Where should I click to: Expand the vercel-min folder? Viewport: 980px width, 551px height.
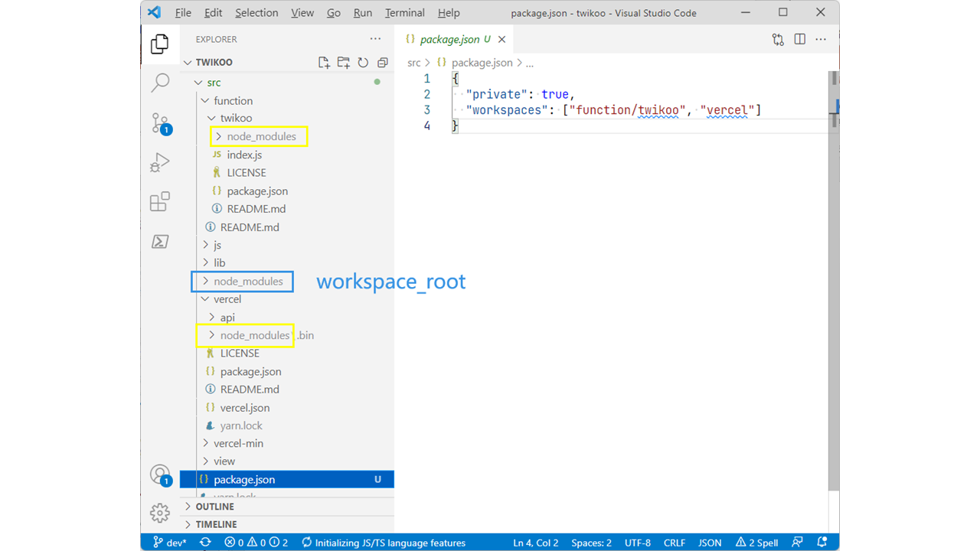(238, 443)
